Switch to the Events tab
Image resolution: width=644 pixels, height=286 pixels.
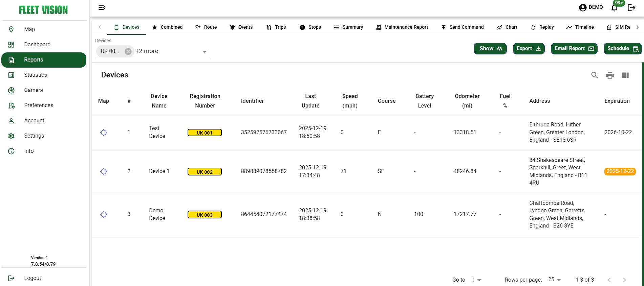click(x=241, y=27)
